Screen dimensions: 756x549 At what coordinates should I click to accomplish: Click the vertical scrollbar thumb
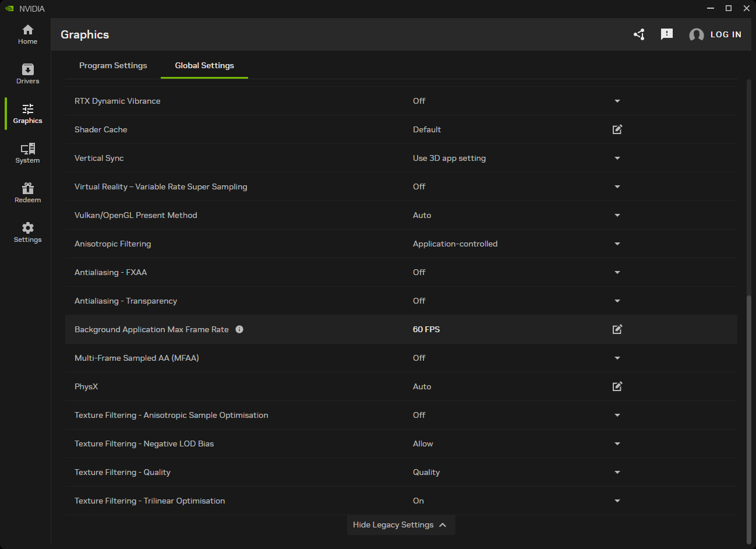[x=749, y=420]
